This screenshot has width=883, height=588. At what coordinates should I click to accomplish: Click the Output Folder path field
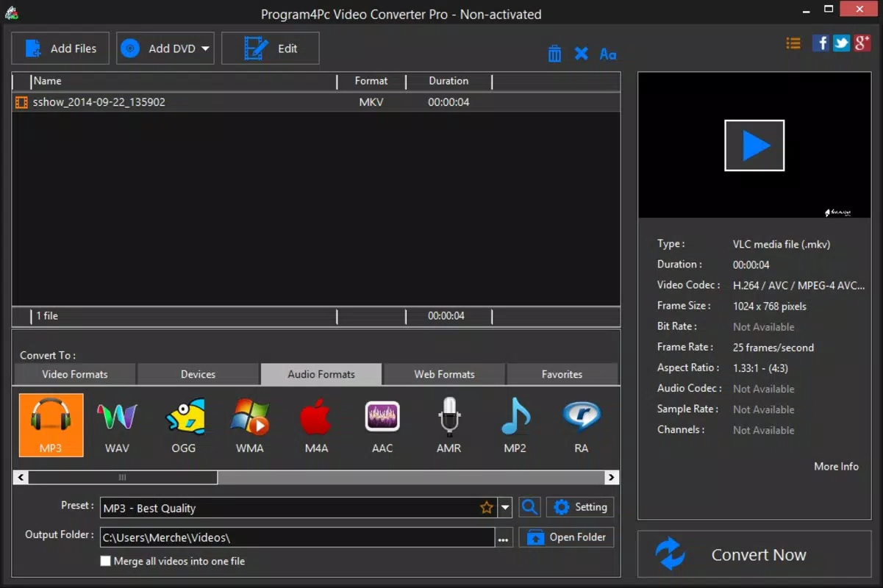(x=297, y=537)
